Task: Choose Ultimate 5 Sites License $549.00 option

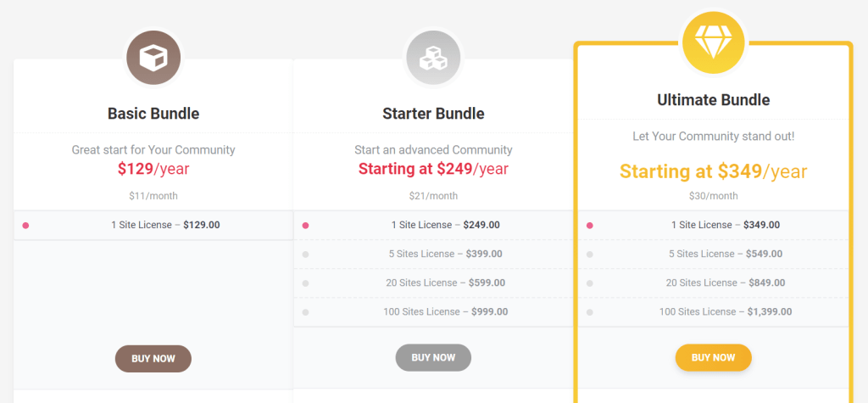Action: 714,254
